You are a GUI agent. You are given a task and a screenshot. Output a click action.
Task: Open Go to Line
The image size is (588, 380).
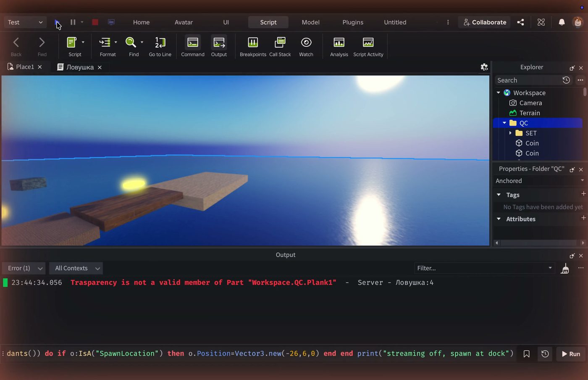click(x=160, y=46)
